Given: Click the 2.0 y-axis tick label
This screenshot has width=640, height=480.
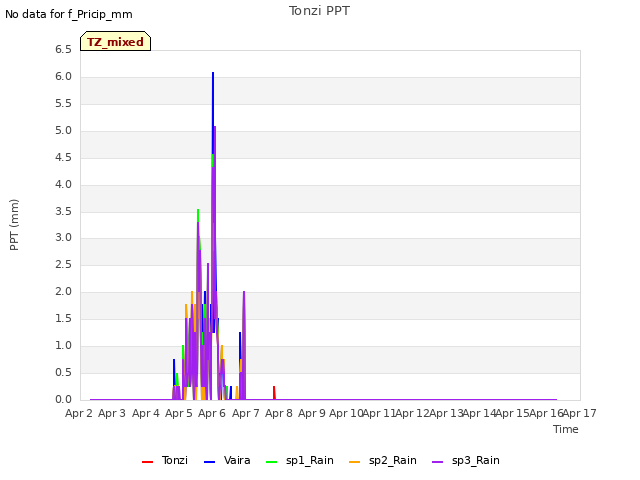Looking at the screenshot, I should coord(63,291).
